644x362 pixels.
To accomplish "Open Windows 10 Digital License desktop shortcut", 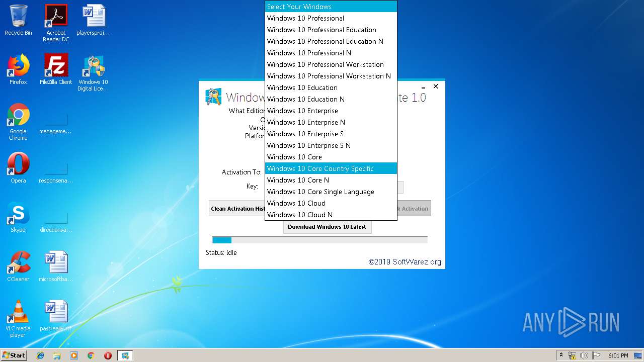I will [x=93, y=73].
